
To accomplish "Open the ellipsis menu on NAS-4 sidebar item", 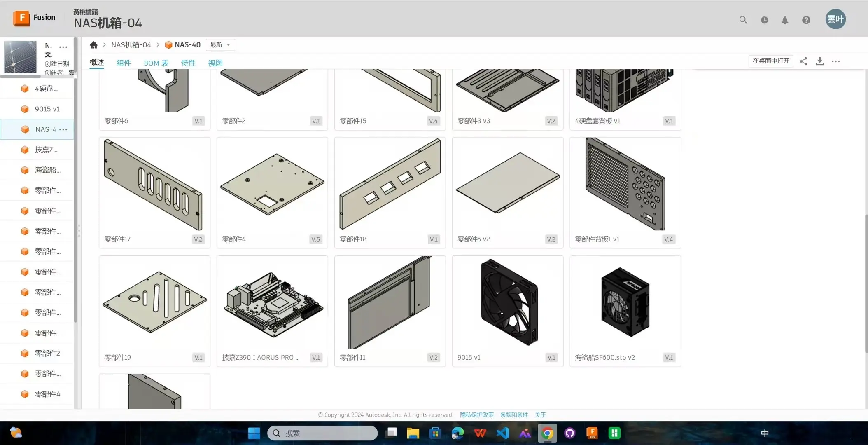I will (x=63, y=129).
